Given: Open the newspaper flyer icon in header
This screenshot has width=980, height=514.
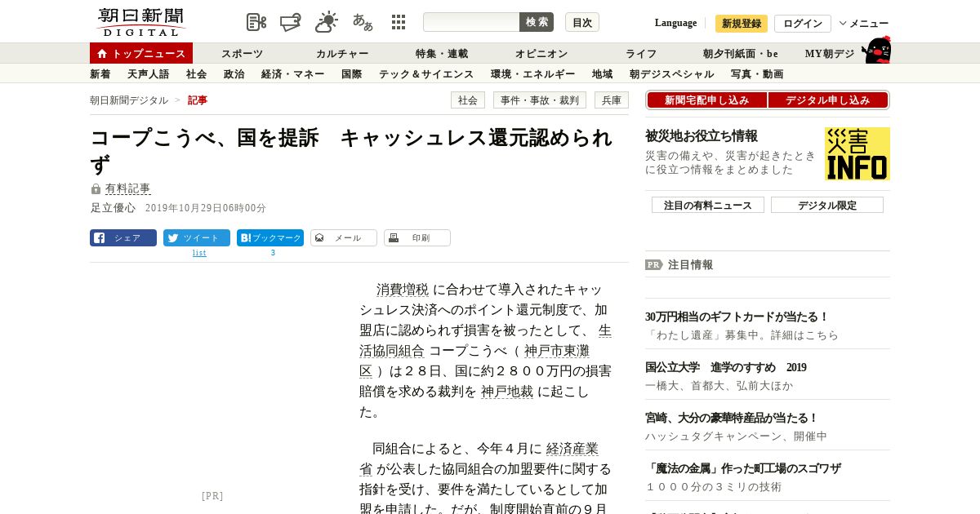Looking at the screenshot, I should 291,22.
